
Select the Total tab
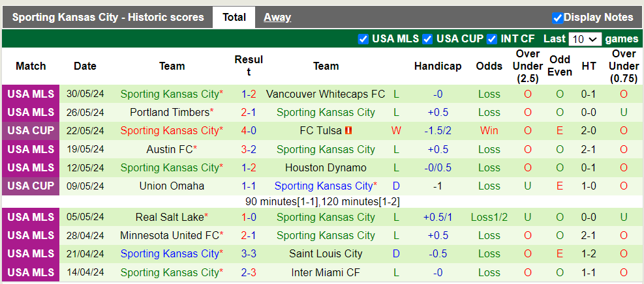[234, 18]
